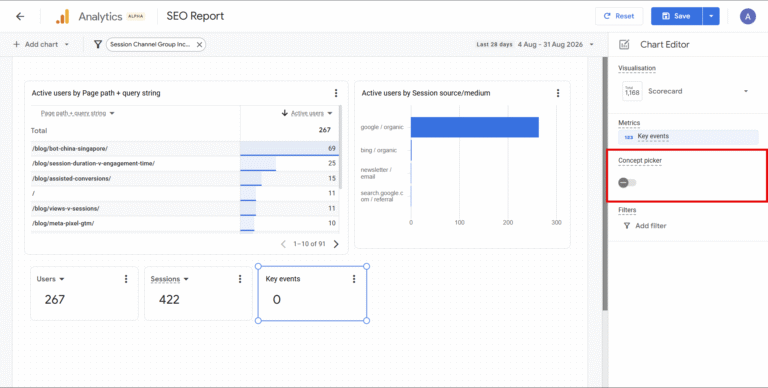The height and width of the screenshot is (388, 768).
Task: Click the bing / organic label
Action: (379, 150)
